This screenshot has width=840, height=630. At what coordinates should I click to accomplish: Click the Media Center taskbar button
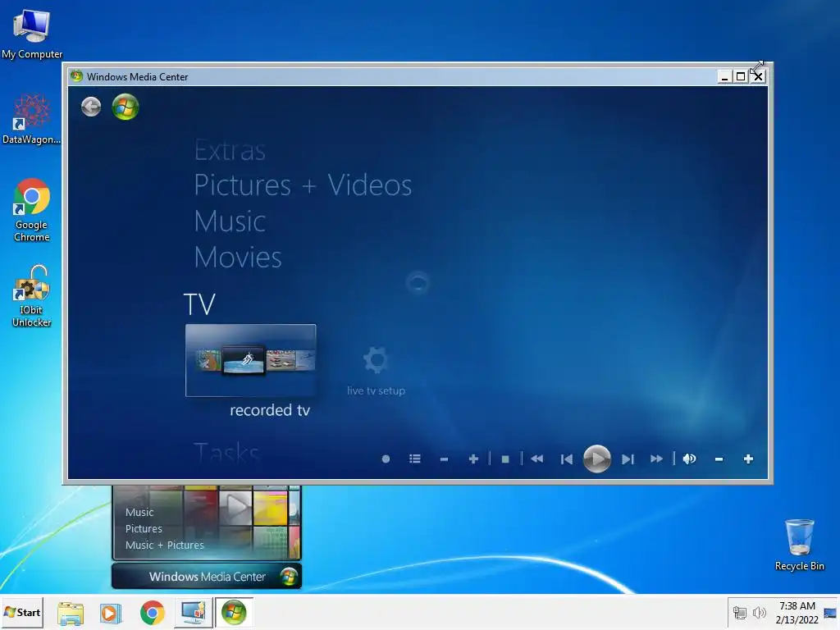234,613
